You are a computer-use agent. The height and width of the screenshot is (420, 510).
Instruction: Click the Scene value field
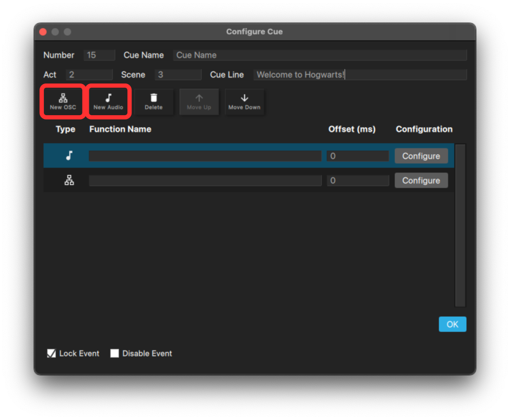[178, 75]
